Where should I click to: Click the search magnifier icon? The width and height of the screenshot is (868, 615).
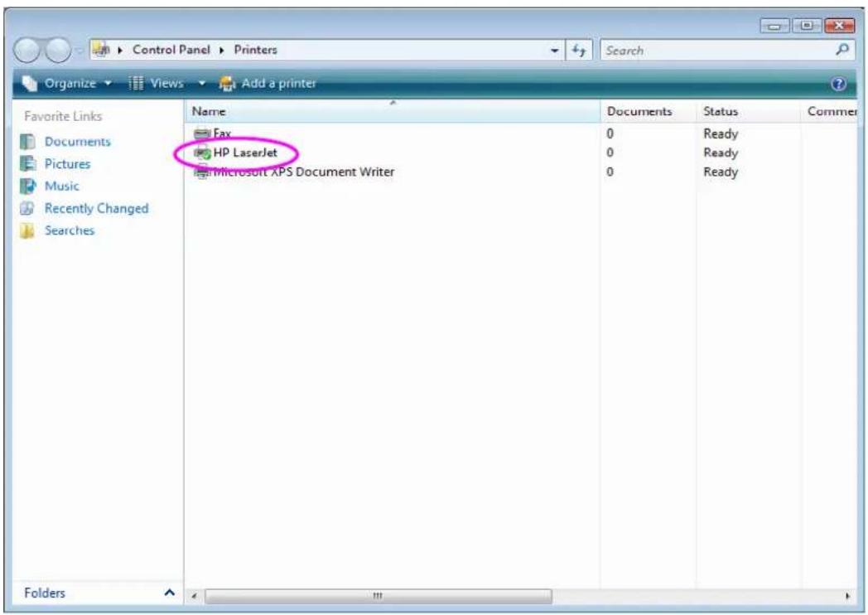(842, 50)
